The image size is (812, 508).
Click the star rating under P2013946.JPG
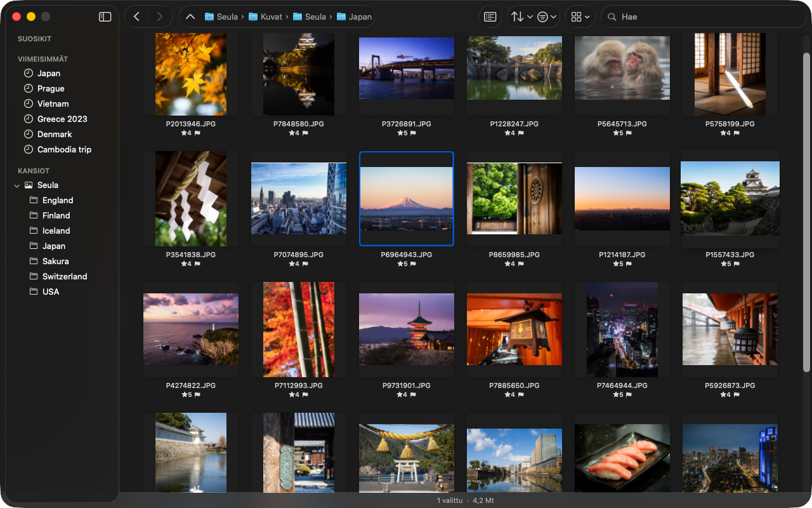tap(187, 133)
